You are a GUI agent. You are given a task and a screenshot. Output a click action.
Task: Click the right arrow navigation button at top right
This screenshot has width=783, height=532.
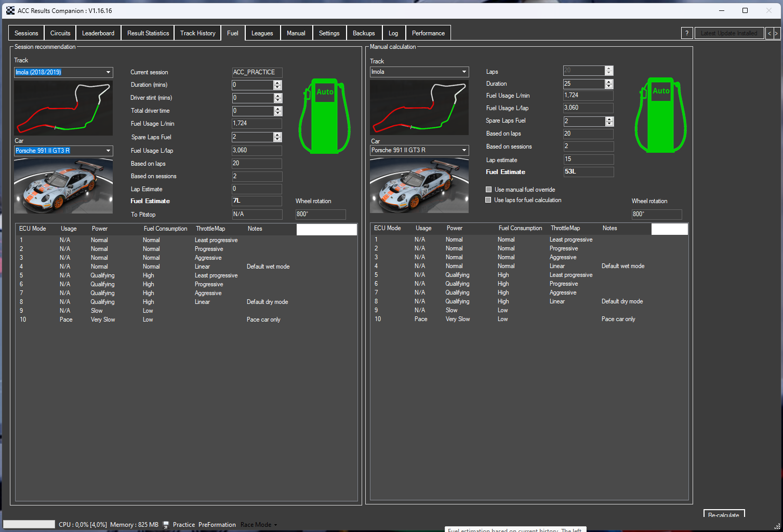tap(776, 33)
